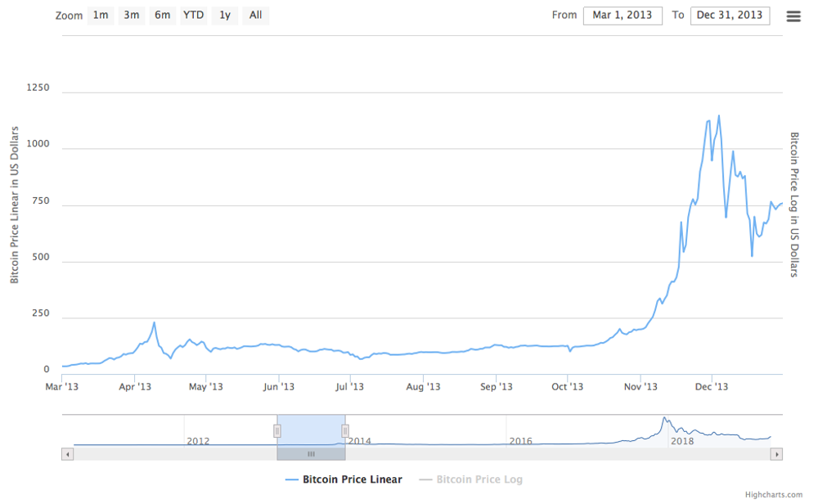Screen dimensions: 818x504
Task: Click the 2018 label in navigator
Action: [x=682, y=441]
